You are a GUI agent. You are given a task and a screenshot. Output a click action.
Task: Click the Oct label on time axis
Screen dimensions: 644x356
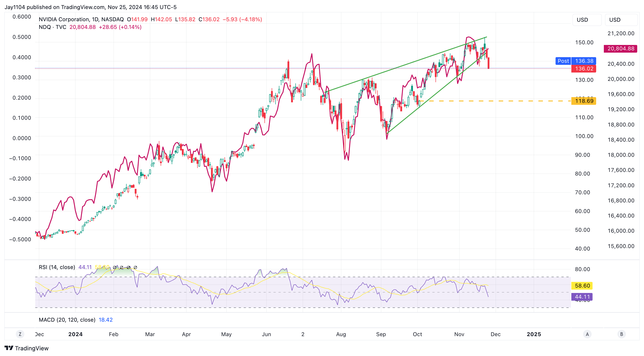(x=417, y=334)
